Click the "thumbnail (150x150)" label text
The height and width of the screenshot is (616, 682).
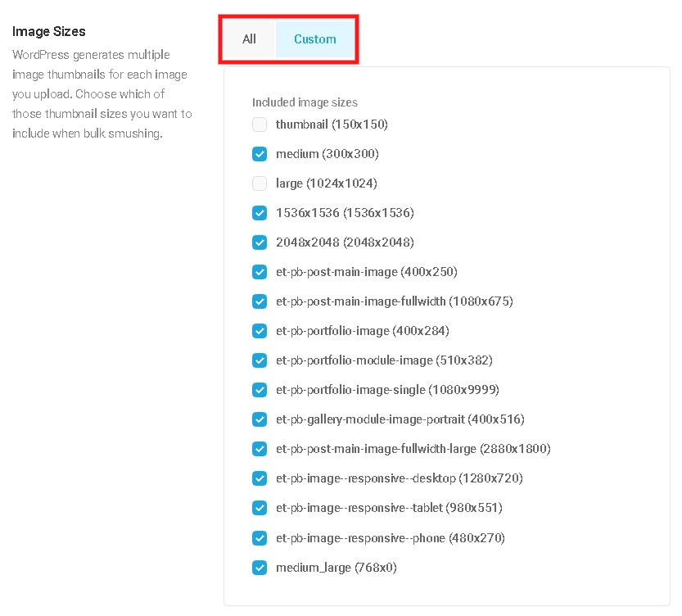[x=332, y=125]
